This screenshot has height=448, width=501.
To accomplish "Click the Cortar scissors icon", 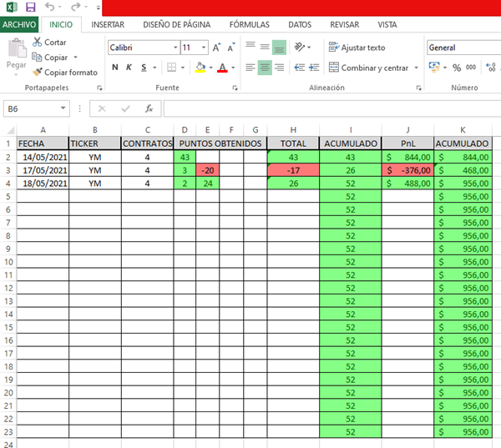I will pos(37,42).
